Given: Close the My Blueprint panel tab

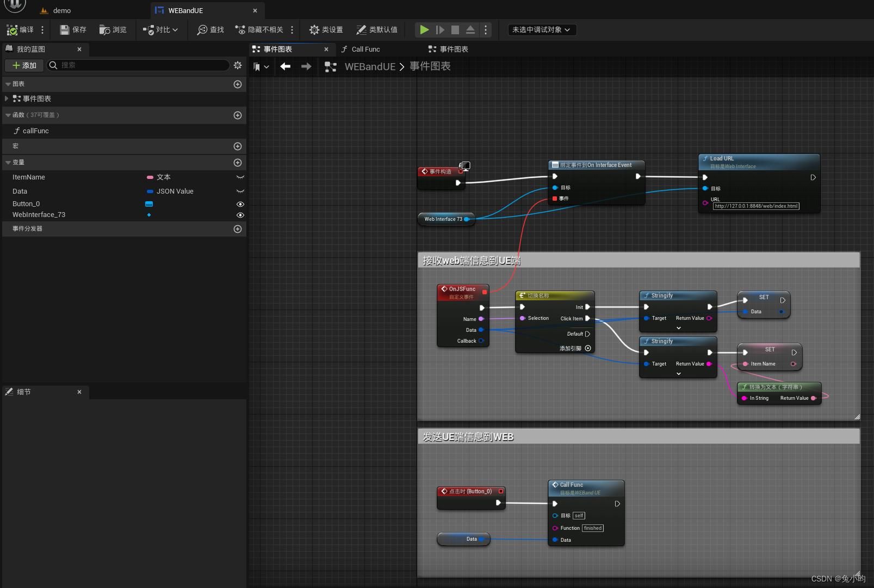Looking at the screenshot, I should tap(79, 49).
